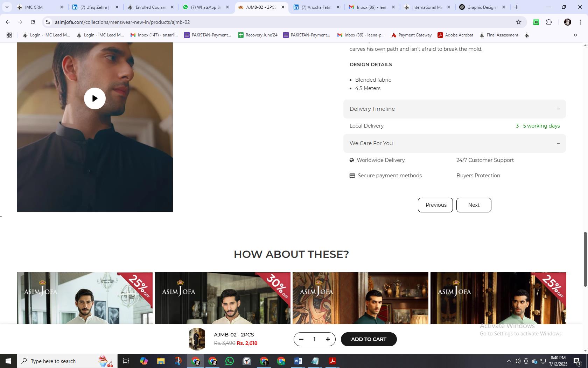Image resolution: width=588 pixels, height=368 pixels.
Task: Open the Chrome three-dot menu
Action: coord(581,22)
